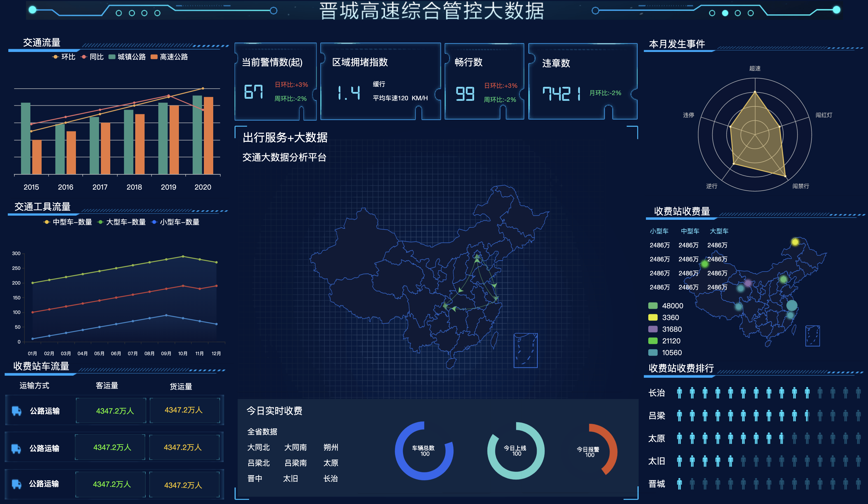Select 吕梁北 in the 全省数据 list
The image size is (868, 504).
(x=258, y=463)
